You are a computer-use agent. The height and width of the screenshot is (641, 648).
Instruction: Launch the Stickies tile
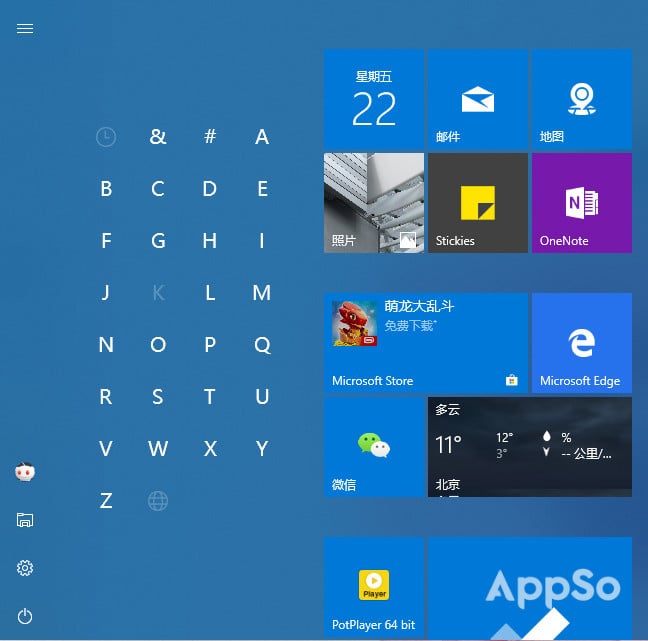point(478,203)
